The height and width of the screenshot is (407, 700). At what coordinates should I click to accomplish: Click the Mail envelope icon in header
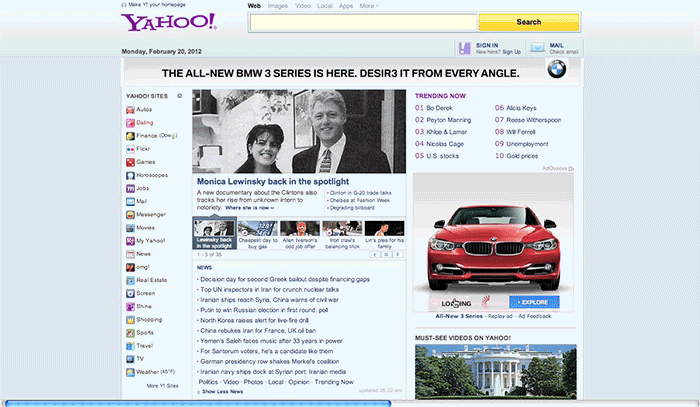538,48
